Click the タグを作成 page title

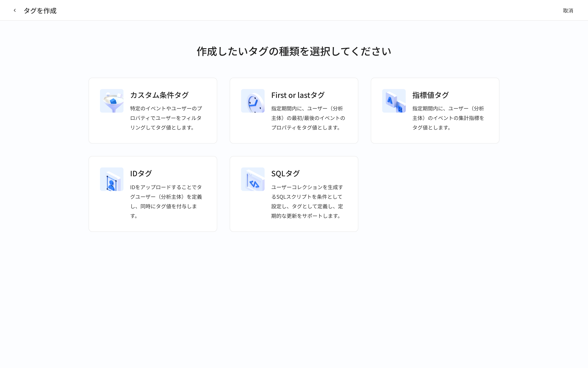click(x=40, y=11)
